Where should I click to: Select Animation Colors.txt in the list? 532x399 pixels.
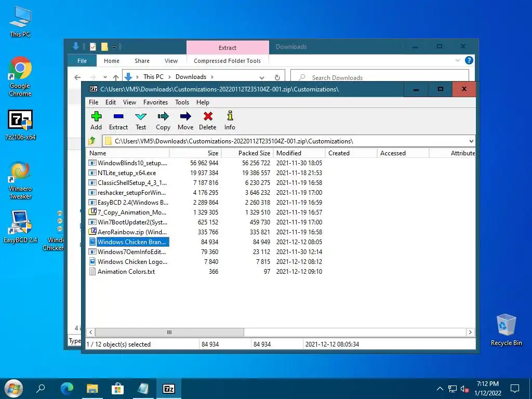122,271
